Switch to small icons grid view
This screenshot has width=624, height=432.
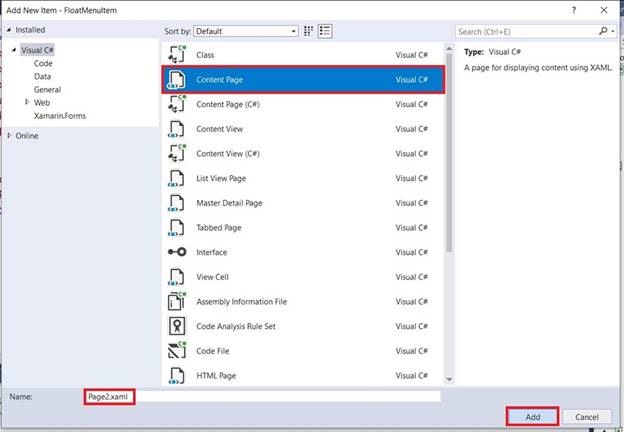308,31
